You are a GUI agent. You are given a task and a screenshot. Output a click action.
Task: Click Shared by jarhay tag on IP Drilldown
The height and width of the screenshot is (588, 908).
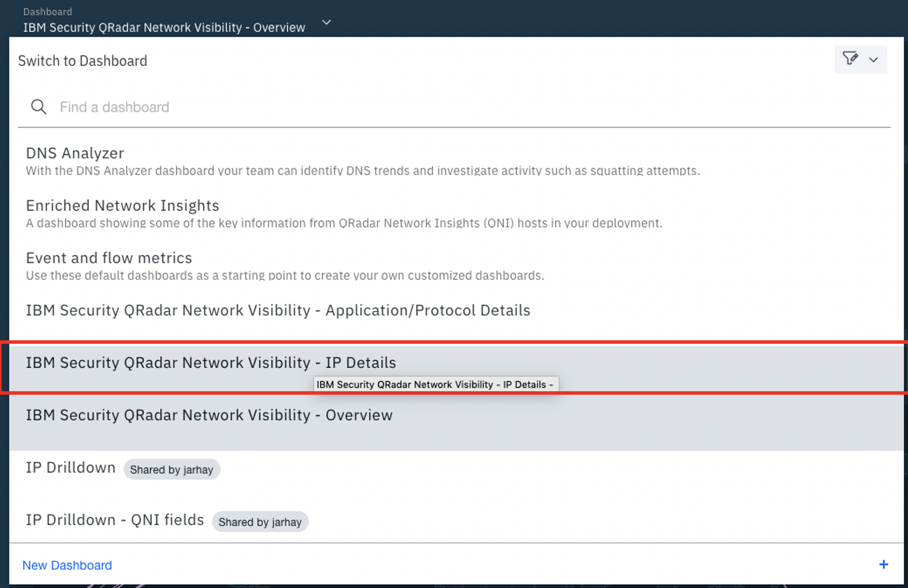[x=172, y=470]
